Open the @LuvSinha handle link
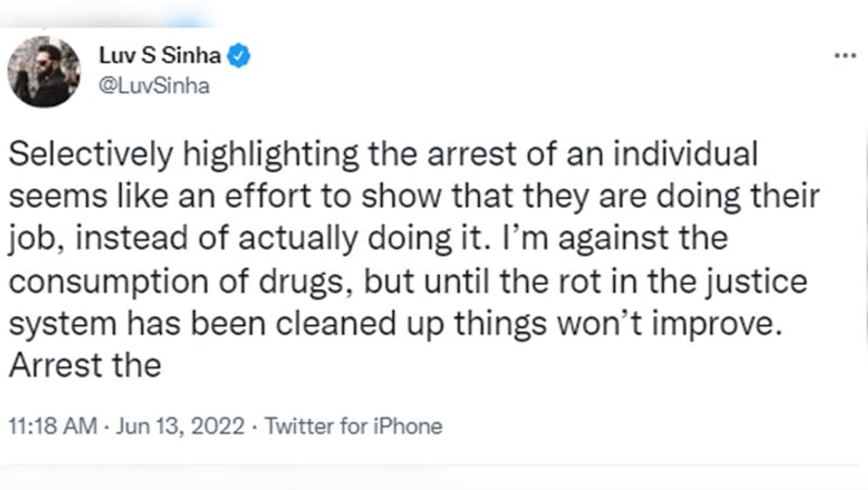This screenshot has width=868, height=490. [x=155, y=87]
